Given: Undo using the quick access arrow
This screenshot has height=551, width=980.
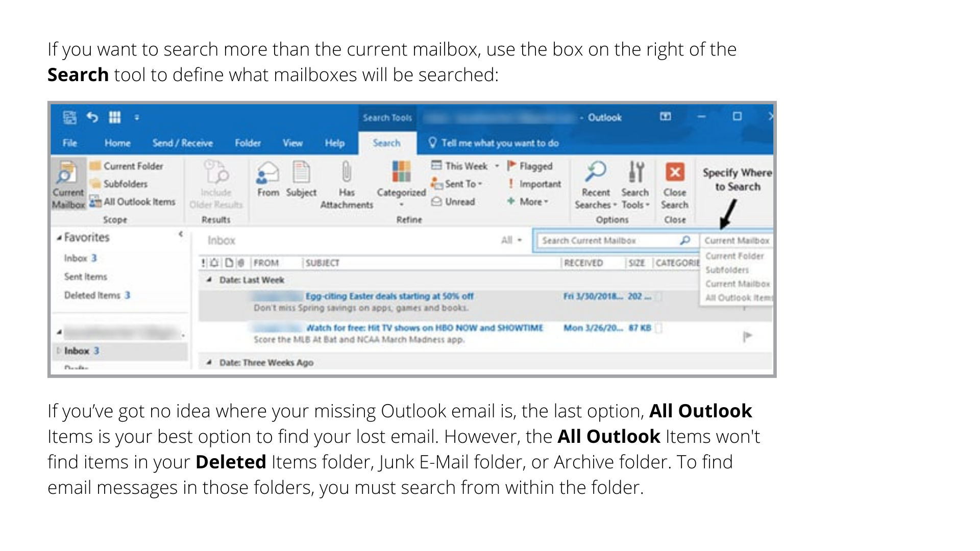Looking at the screenshot, I should (x=92, y=117).
